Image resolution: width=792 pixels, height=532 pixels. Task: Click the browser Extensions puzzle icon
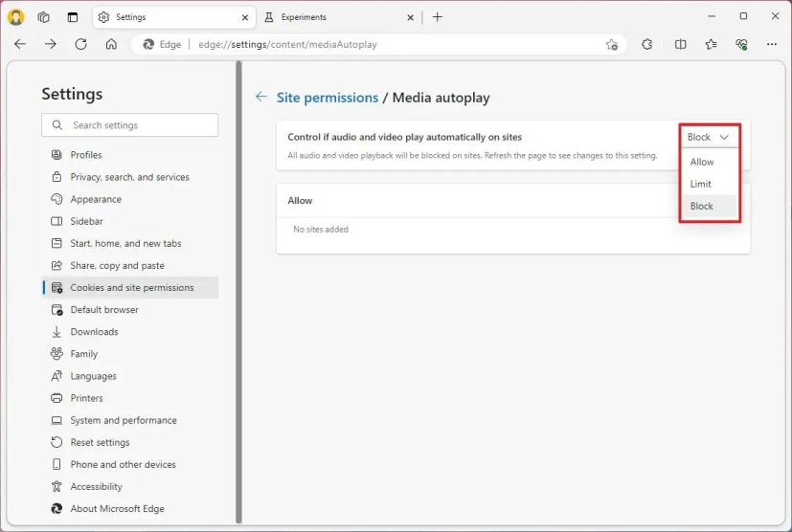coord(647,44)
